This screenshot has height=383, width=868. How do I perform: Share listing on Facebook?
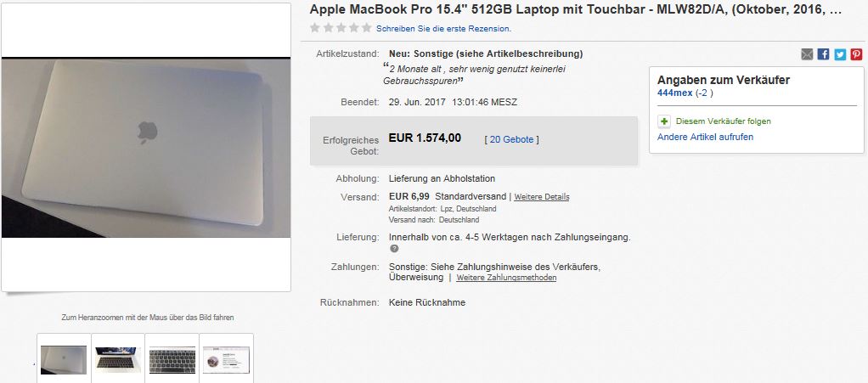[823, 54]
